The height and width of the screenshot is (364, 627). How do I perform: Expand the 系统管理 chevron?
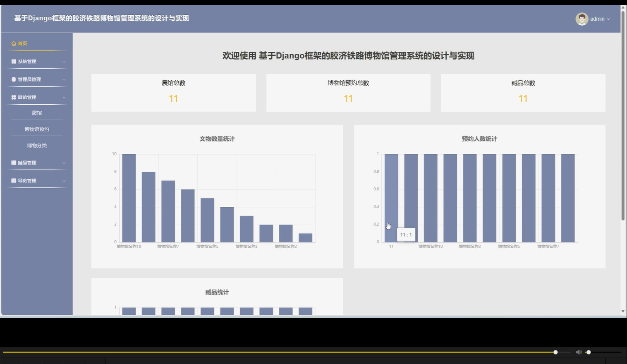(x=64, y=62)
